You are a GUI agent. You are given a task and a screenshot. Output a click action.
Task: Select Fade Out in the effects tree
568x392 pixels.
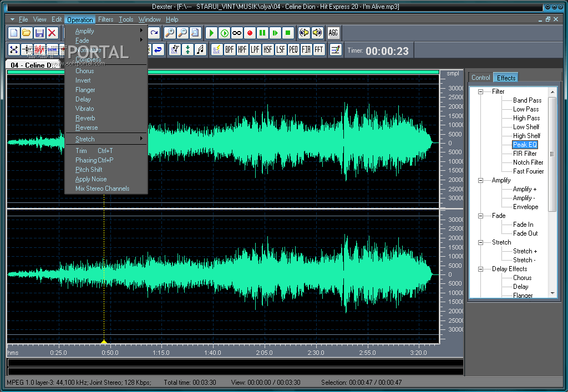[525, 233]
